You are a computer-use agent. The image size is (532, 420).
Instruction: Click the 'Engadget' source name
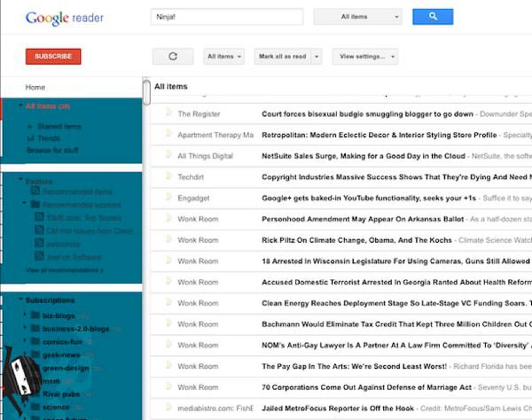[x=193, y=198]
